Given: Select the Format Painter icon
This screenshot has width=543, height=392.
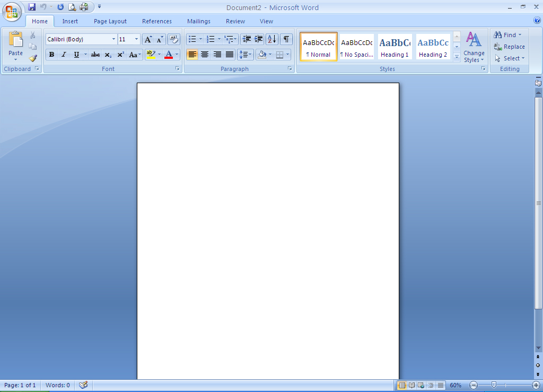Looking at the screenshot, I should (x=33, y=58).
